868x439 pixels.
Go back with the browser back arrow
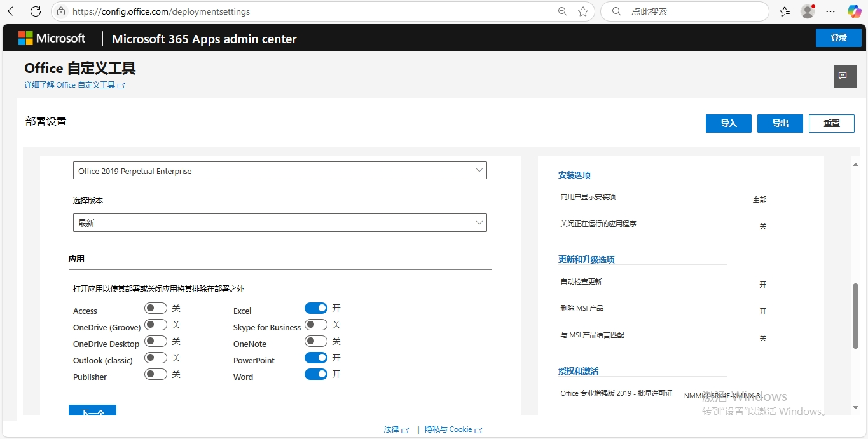13,11
